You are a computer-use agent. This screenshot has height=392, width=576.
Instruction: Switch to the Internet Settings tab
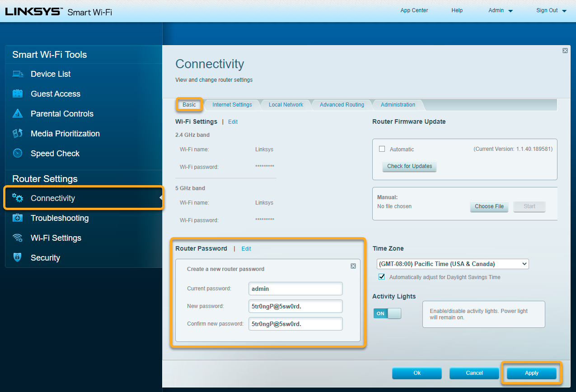click(x=232, y=105)
